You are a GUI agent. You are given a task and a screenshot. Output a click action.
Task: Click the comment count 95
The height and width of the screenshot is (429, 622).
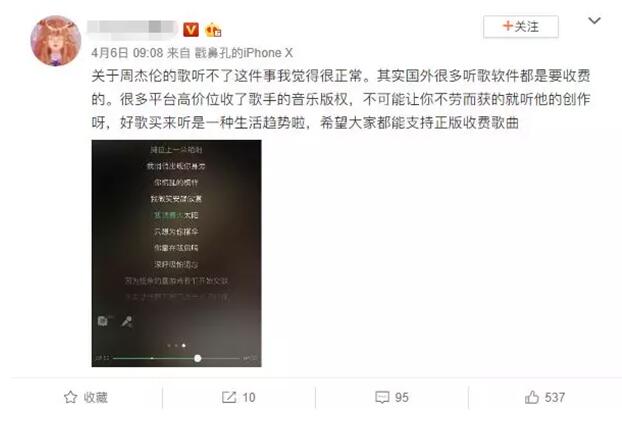coord(401,397)
